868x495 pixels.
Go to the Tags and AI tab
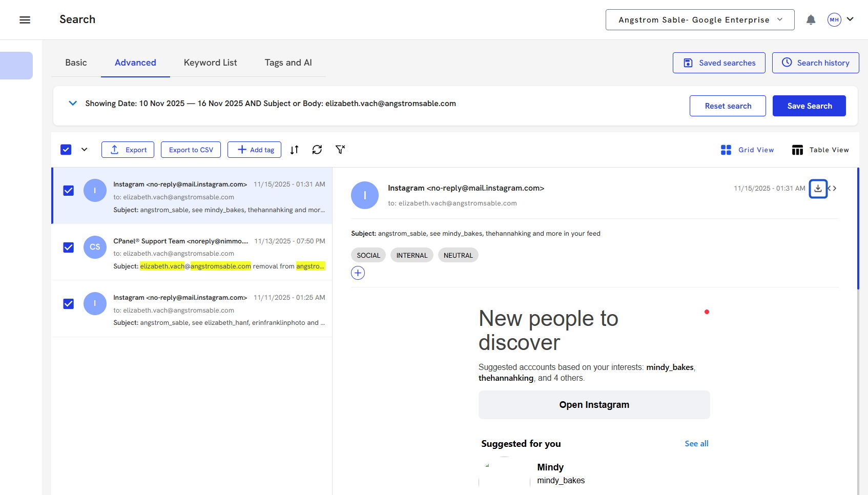pyautogui.click(x=288, y=63)
